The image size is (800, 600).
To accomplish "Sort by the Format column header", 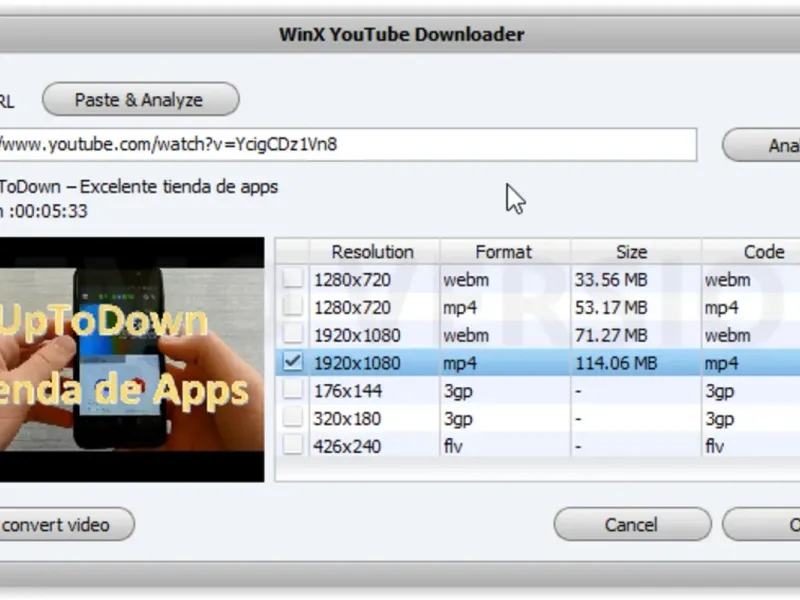I will pyautogui.click(x=505, y=252).
